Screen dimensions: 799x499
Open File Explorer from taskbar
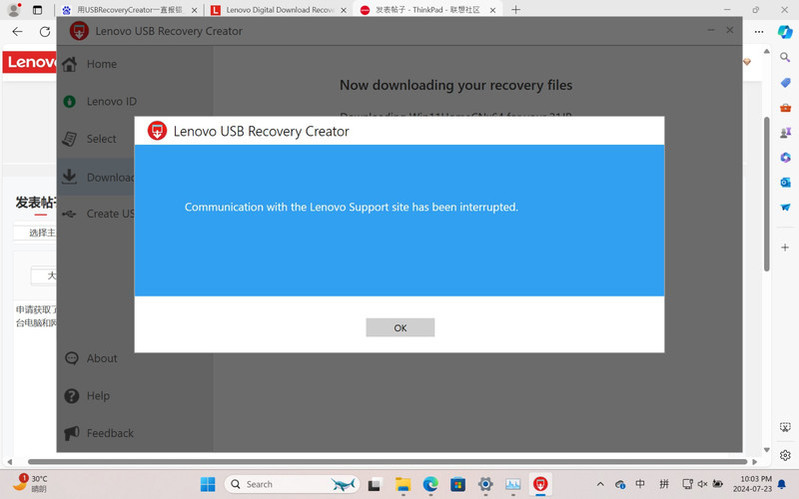403,484
